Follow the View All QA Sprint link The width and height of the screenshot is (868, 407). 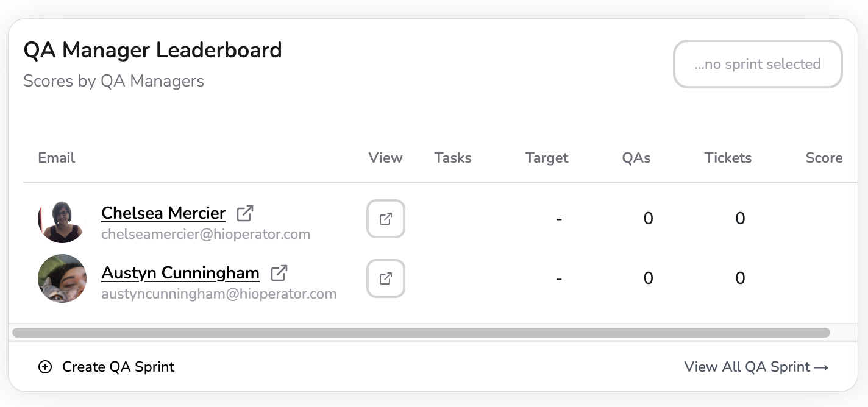pyautogui.click(x=756, y=367)
